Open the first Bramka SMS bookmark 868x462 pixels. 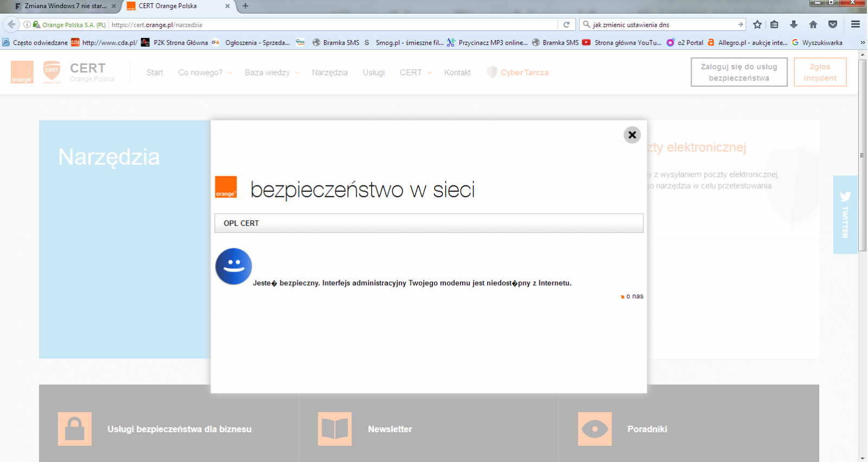[x=336, y=42]
